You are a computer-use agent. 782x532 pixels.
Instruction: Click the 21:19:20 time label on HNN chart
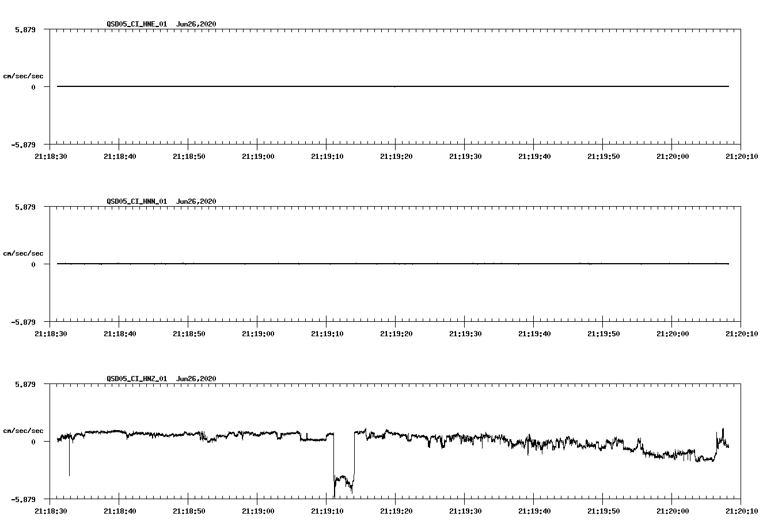[x=396, y=333]
